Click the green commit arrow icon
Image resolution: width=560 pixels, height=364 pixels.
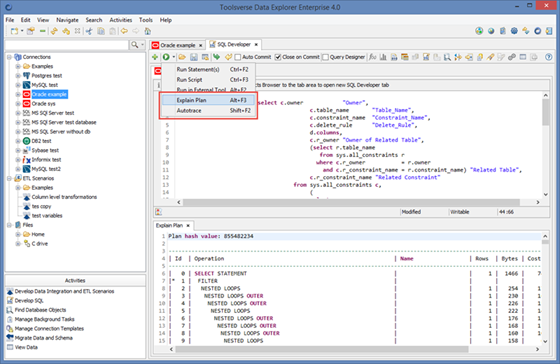pos(216,57)
